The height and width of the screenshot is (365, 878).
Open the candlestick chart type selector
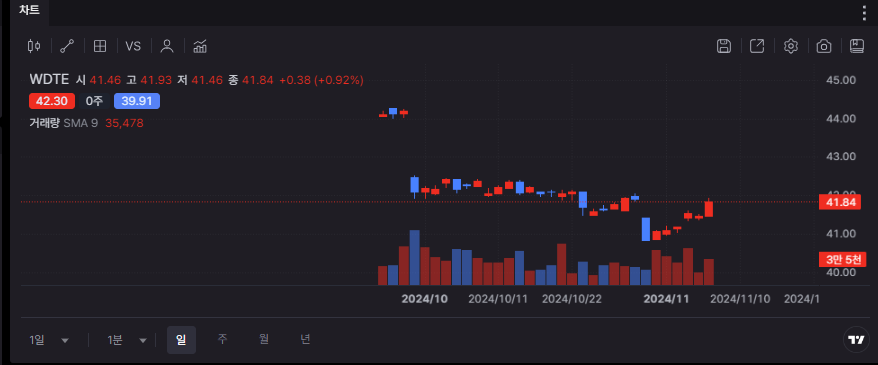pyautogui.click(x=34, y=46)
